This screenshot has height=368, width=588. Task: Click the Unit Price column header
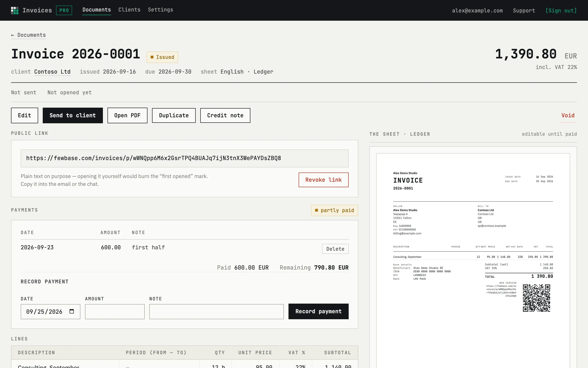click(x=255, y=353)
